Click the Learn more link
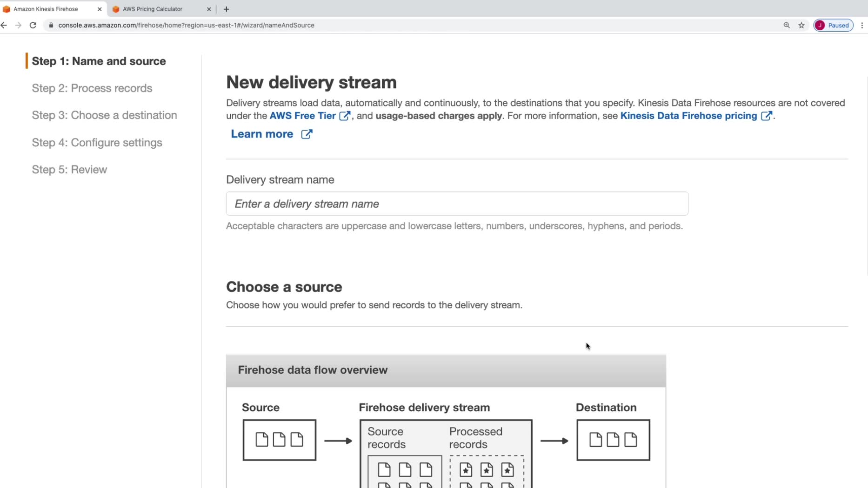The height and width of the screenshot is (488, 868). point(262,134)
